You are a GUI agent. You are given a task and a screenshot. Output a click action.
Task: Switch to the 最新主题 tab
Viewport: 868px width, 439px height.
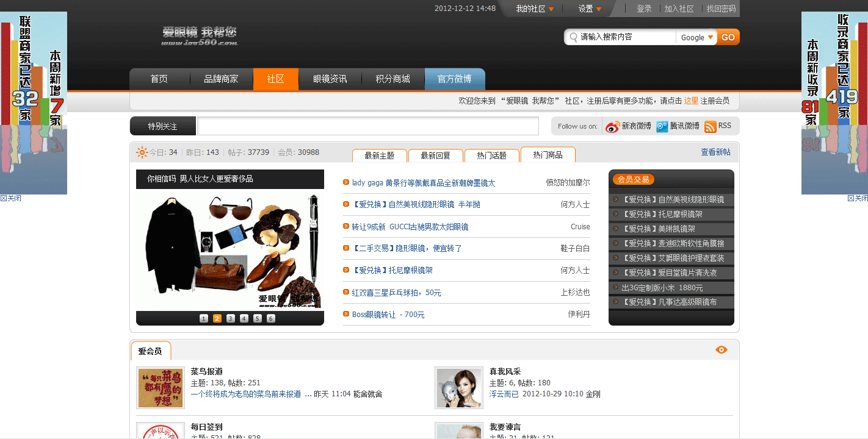point(380,155)
